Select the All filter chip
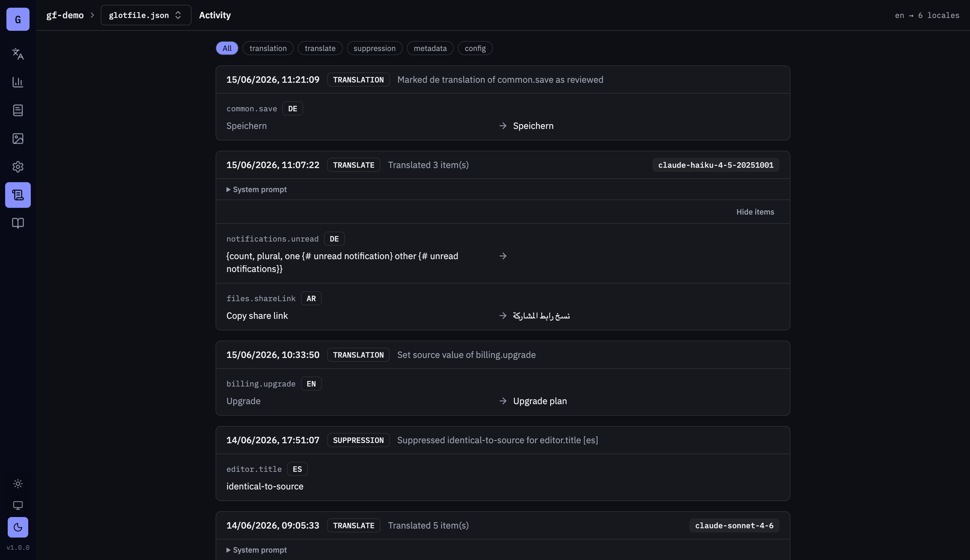This screenshot has height=560, width=970. 227,48
